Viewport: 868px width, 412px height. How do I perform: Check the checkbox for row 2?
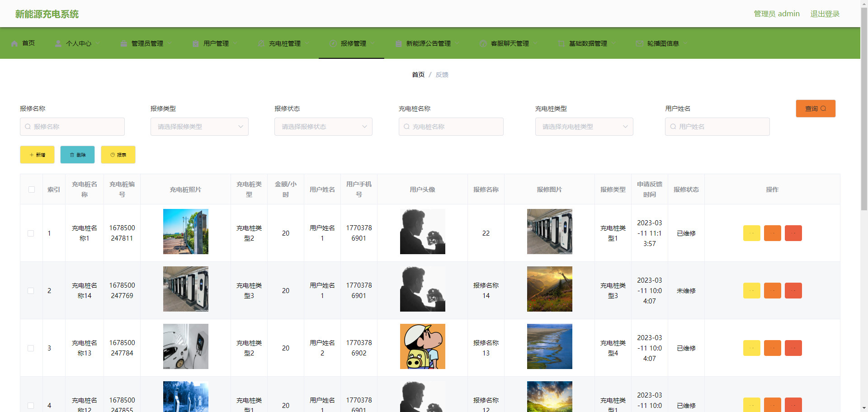pos(31,291)
